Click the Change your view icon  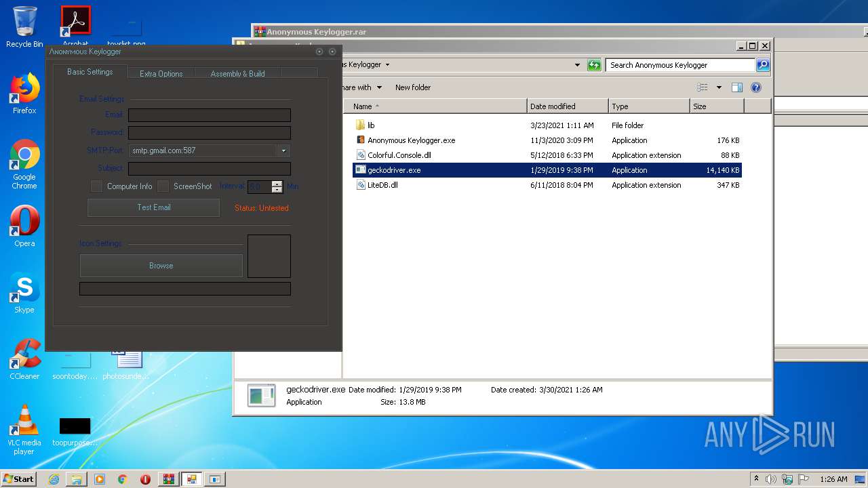pos(703,87)
